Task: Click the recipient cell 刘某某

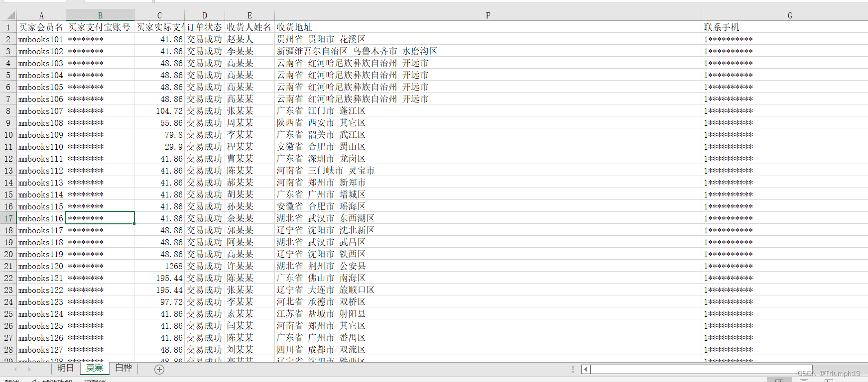Action: [x=249, y=350]
